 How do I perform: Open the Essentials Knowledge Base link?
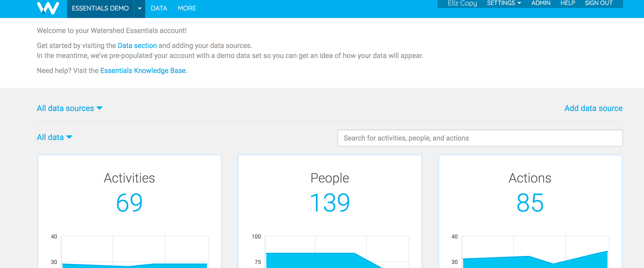(143, 70)
